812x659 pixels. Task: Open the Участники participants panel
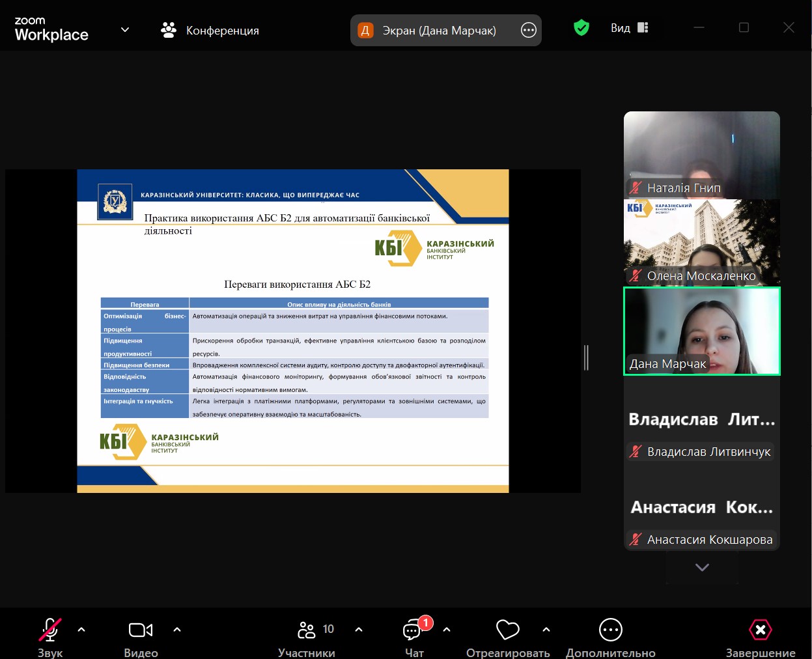(x=307, y=637)
